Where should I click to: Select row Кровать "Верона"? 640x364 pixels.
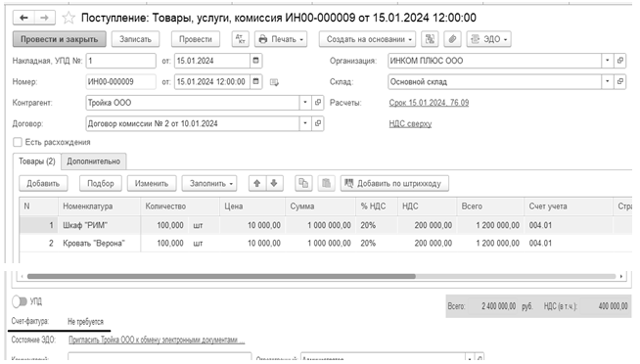325,244
